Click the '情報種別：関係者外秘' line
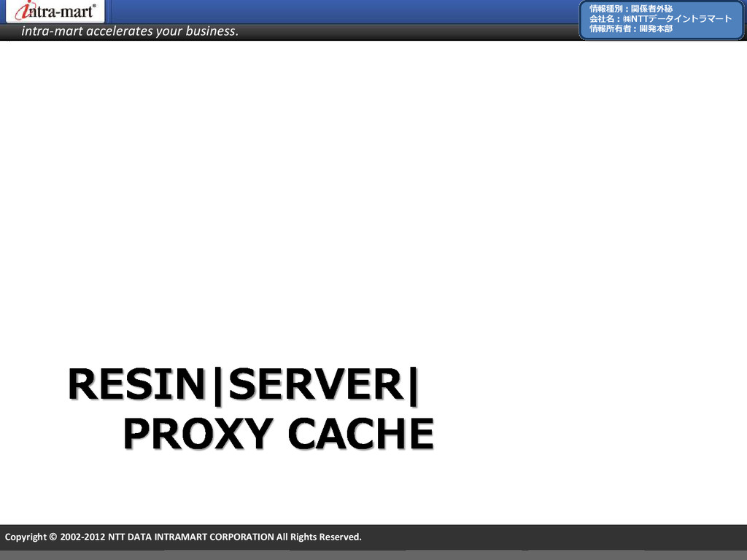 pos(631,9)
